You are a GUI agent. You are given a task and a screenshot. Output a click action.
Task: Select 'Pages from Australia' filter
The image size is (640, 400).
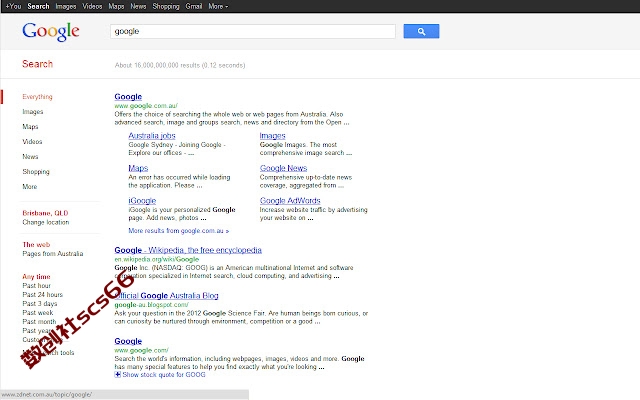(53, 254)
